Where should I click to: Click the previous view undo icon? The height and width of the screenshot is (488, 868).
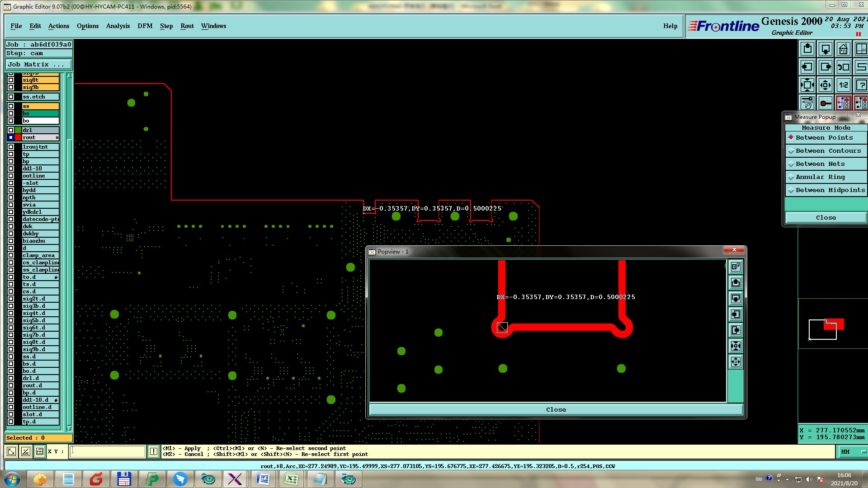point(844,67)
